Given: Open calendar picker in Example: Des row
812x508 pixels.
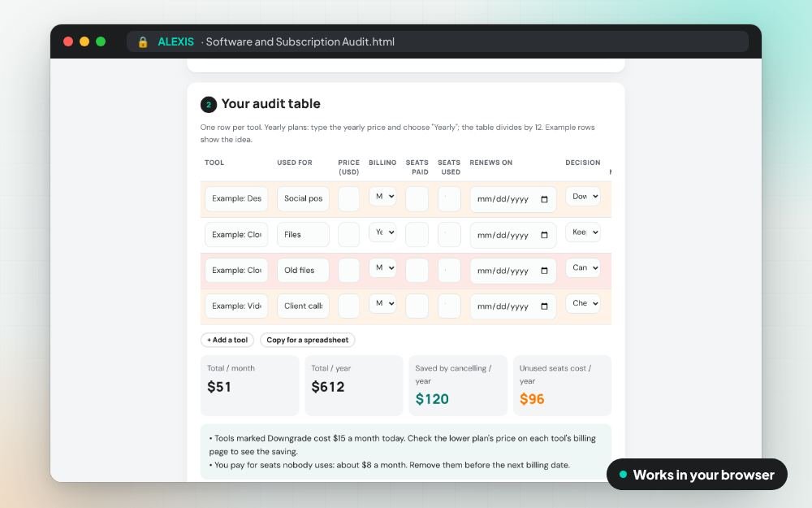Looking at the screenshot, I should click(544, 200).
